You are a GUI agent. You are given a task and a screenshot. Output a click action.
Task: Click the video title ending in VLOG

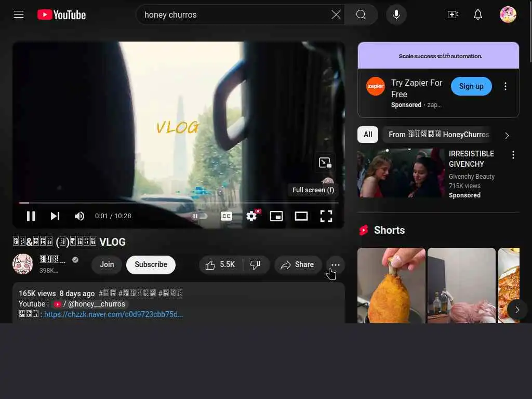[69, 242]
